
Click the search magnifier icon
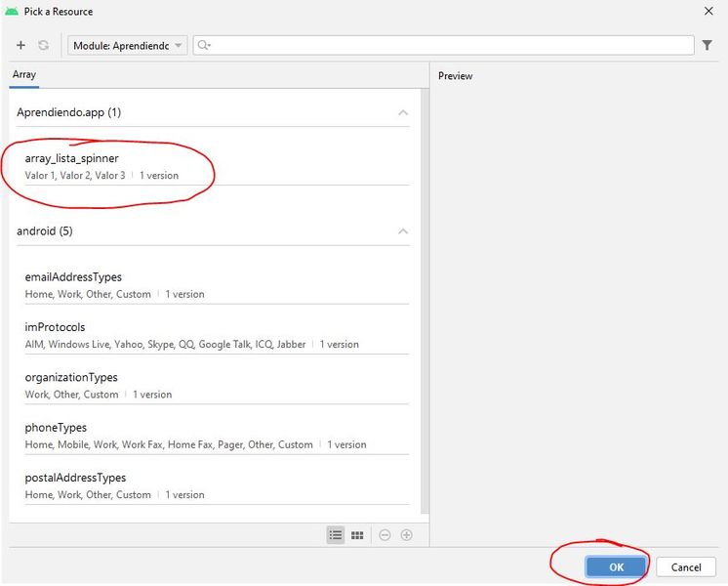(203, 45)
